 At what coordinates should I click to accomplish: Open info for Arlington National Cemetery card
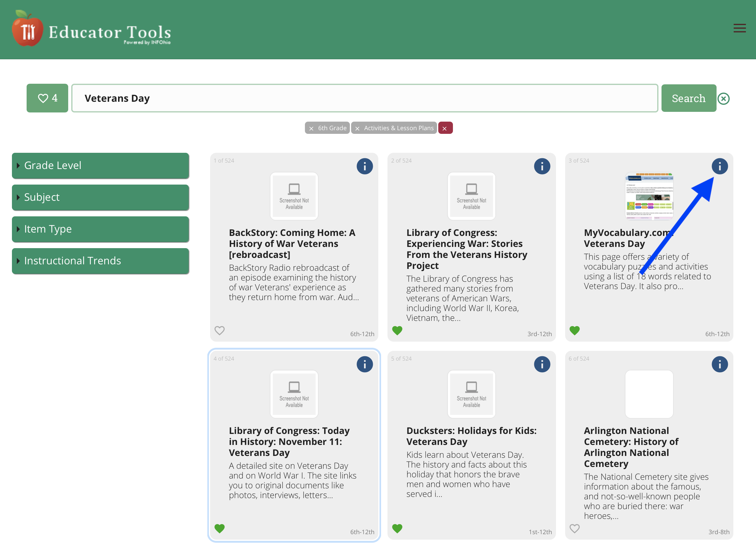(x=720, y=365)
